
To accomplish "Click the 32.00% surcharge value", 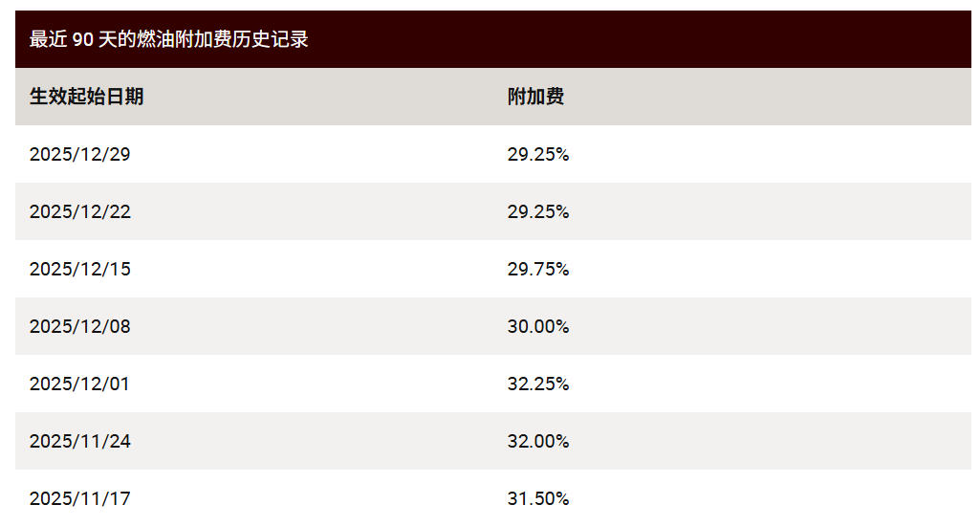I will click(x=538, y=441).
